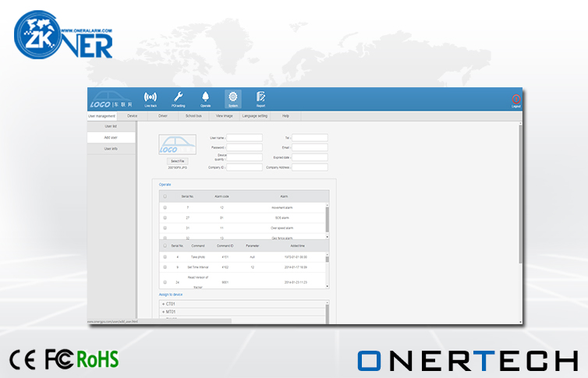Click the SOS alarm text
The height and width of the screenshot is (378, 588).
tap(282, 218)
